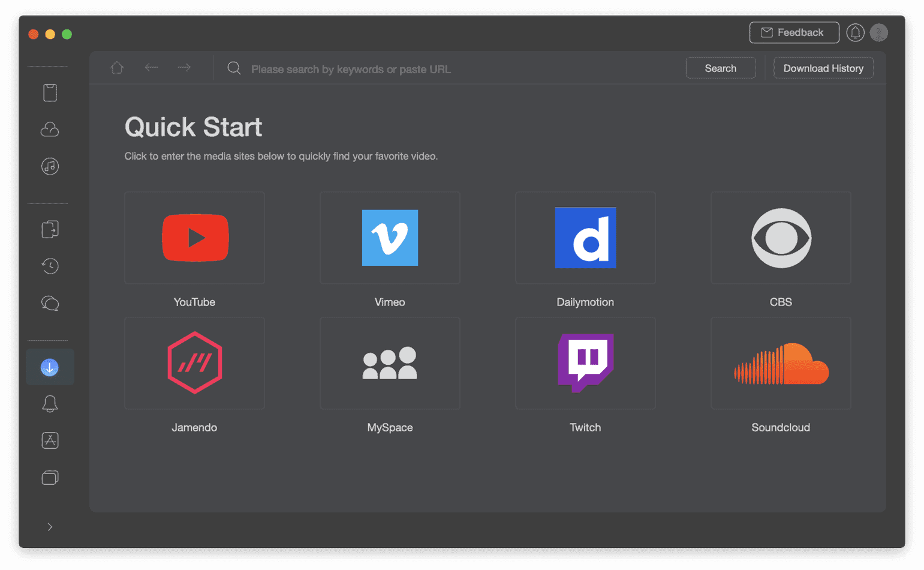Open the Social Messages chat bubble icon
The image size is (924, 570).
(50, 303)
